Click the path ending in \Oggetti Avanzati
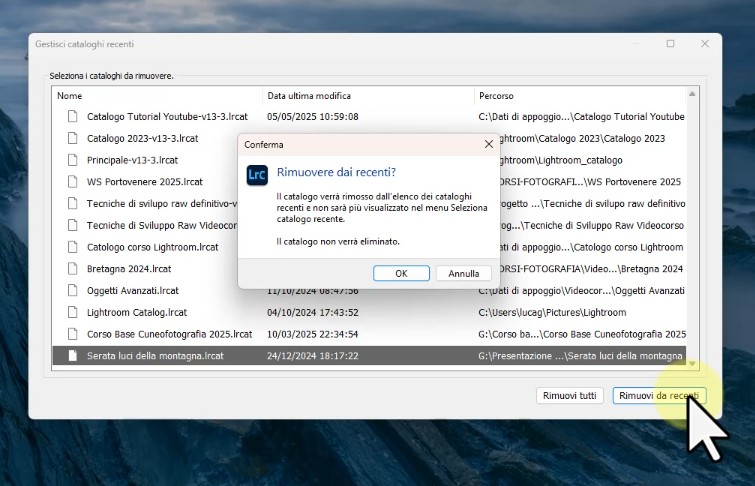Viewport: 755px width, 486px height. (581, 290)
